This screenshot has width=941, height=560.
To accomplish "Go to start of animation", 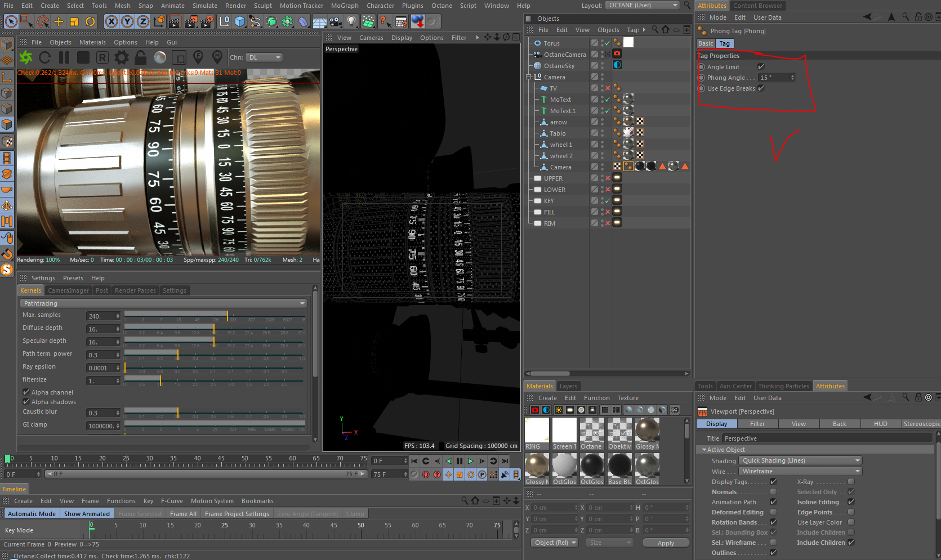I will (x=414, y=461).
